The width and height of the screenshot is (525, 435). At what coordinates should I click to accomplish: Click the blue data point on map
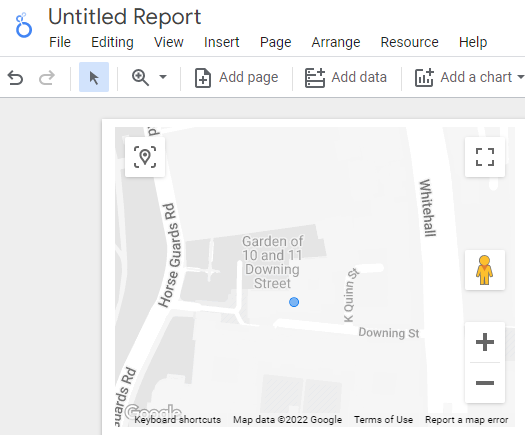click(294, 302)
